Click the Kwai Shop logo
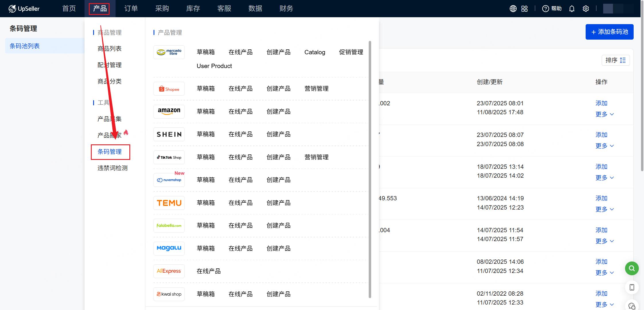 coord(169,294)
